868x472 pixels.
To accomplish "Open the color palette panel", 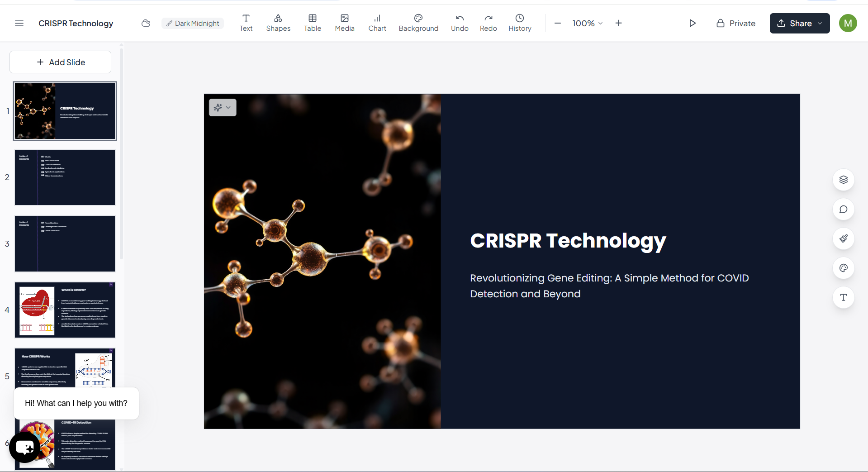I will tap(844, 268).
